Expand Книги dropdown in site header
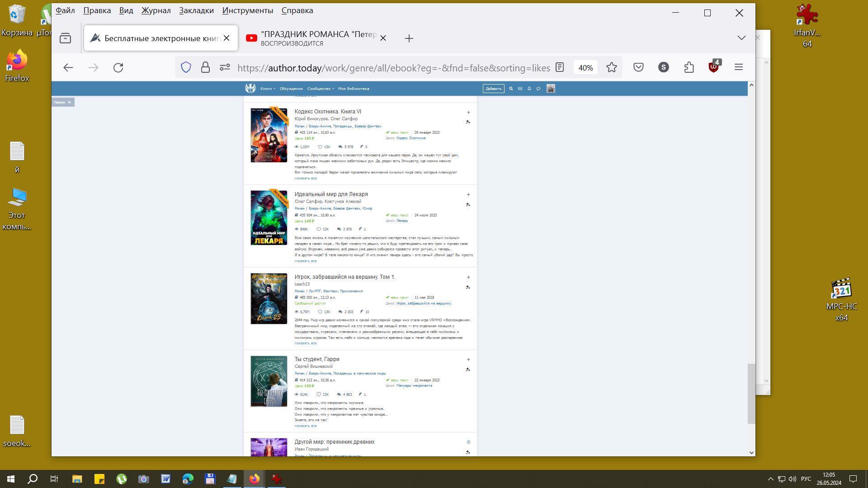Image resolution: width=868 pixels, height=488 pixels. point(268,89)
